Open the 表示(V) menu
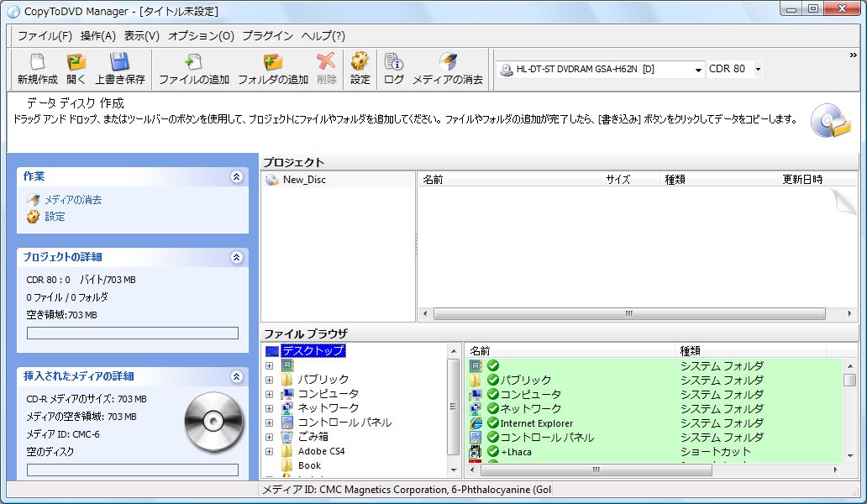Image resolution: width=867 pixels, height=504 pixels. pos(141,36)
